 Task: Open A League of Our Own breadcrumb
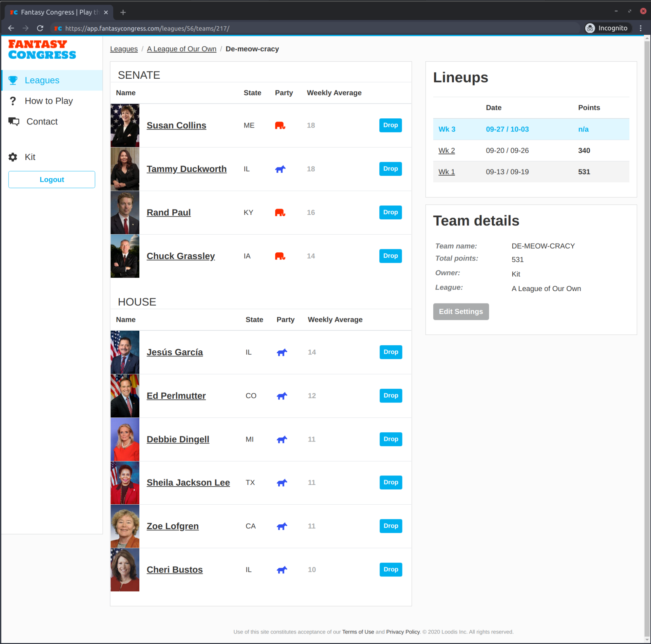click(181, 49)
